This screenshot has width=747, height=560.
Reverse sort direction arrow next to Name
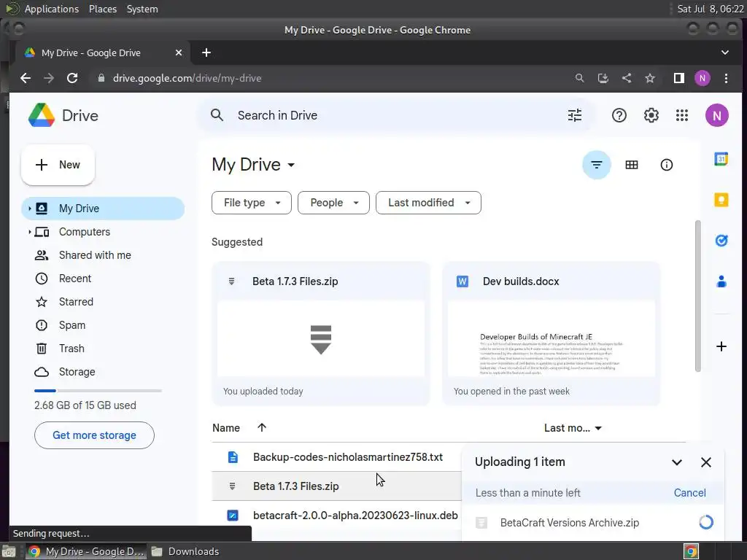[262, 427]
